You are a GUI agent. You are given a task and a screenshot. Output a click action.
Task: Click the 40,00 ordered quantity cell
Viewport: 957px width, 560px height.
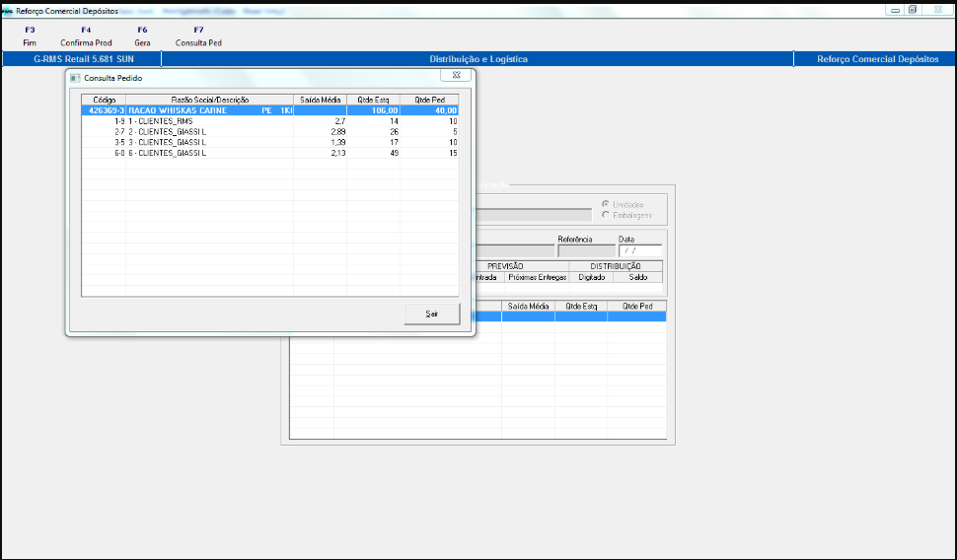(429, 110)
